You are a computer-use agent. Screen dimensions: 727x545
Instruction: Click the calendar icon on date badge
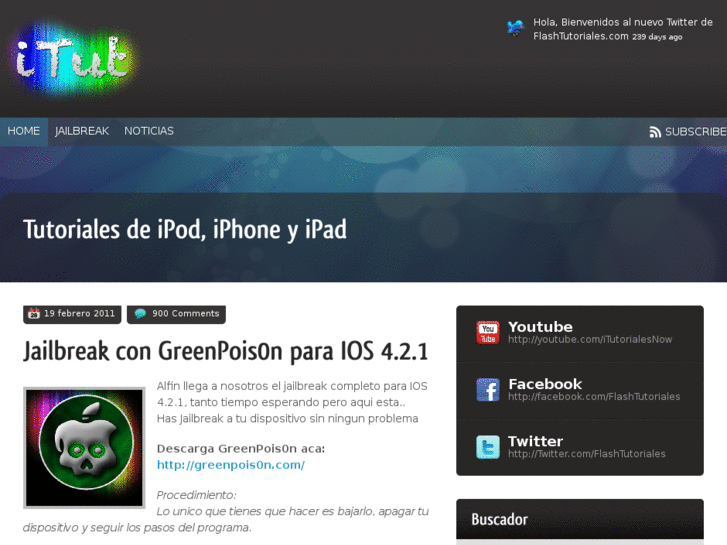(x=33, y=314)
